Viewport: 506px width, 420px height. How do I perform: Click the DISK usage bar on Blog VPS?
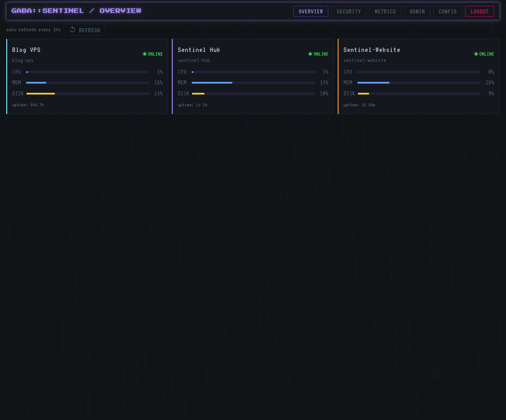88,94
